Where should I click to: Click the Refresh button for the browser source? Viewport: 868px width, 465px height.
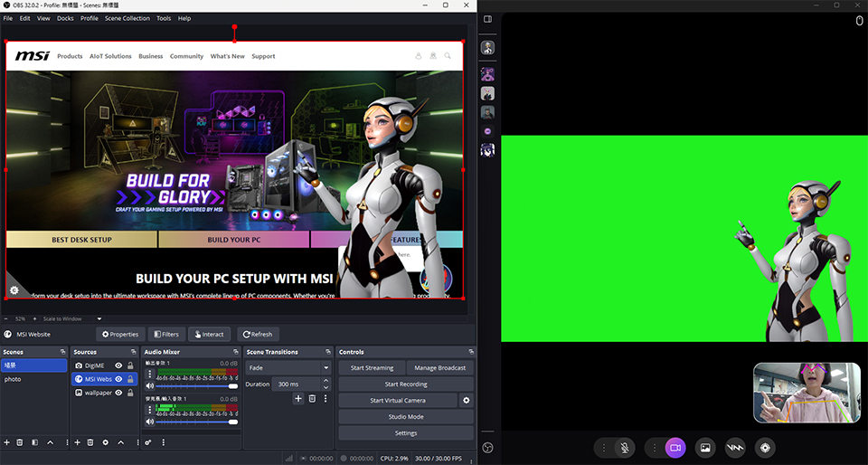point(258,335)
